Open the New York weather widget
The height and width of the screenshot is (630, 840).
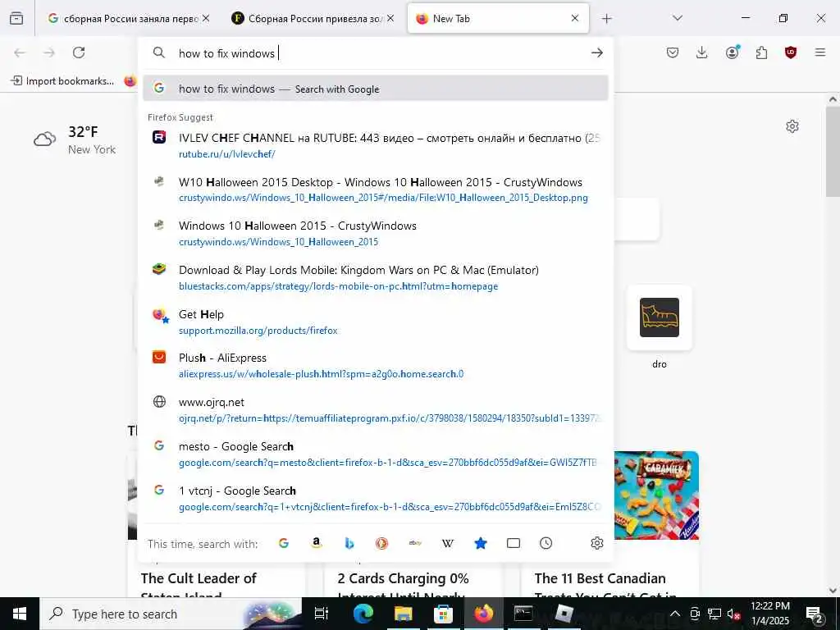click(x=75, y=139)
